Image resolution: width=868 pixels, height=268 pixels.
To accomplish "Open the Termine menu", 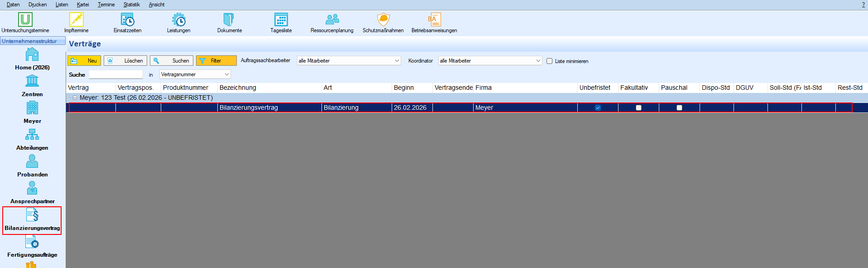I will [106, 5].
